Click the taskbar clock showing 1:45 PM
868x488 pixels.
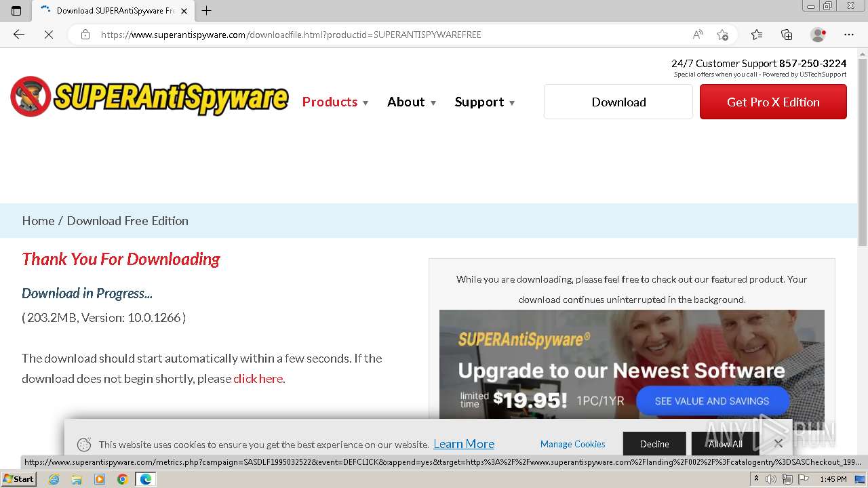click(x=833, y=479)
